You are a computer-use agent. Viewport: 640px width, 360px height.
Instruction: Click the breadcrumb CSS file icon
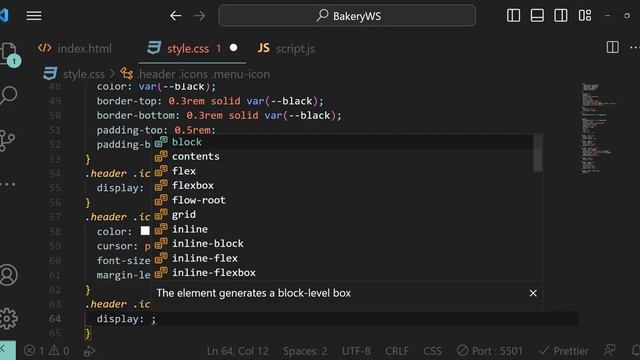tap(50, 74)
